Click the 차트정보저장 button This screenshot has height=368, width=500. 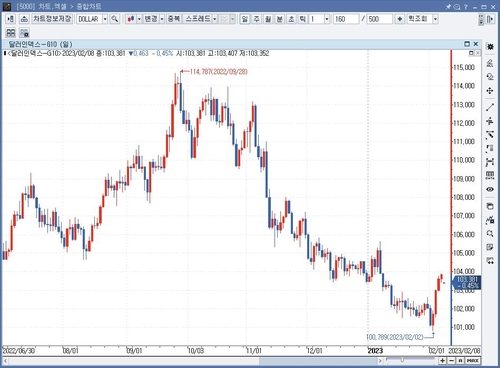pos(52,19)
